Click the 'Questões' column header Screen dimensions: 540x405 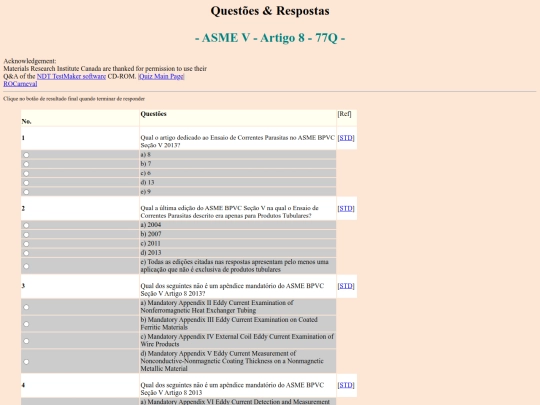coord(154,114)
